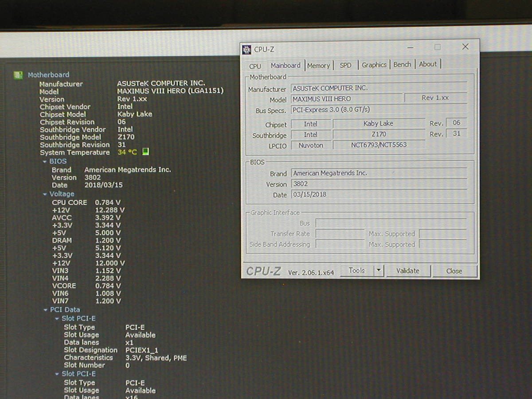Screen dimensions: 532x399
Task: Click the Close button in CPU-Z
Action: point(454,271)
